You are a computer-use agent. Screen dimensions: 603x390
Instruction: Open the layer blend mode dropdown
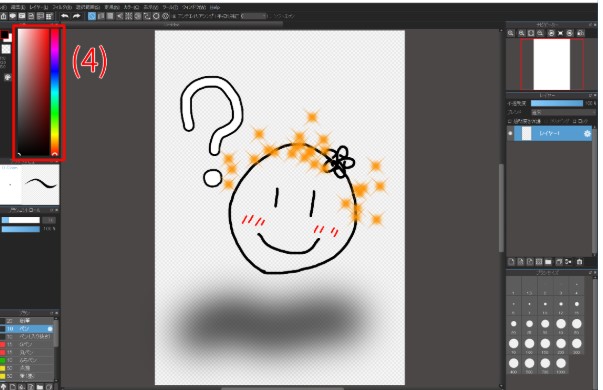tap(564, 112)
